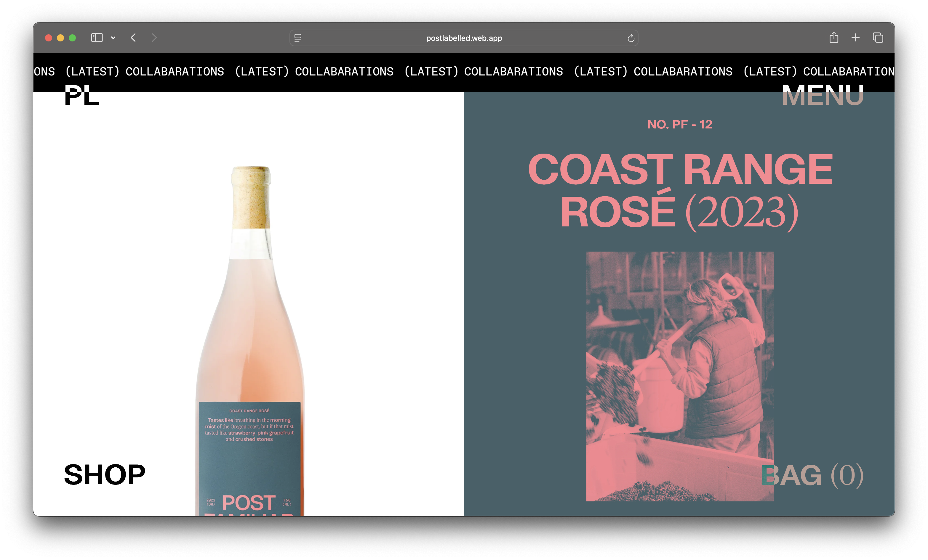Open the Share sheet
The height and width of the screenshot is (560, 928).
coord(833,37)
